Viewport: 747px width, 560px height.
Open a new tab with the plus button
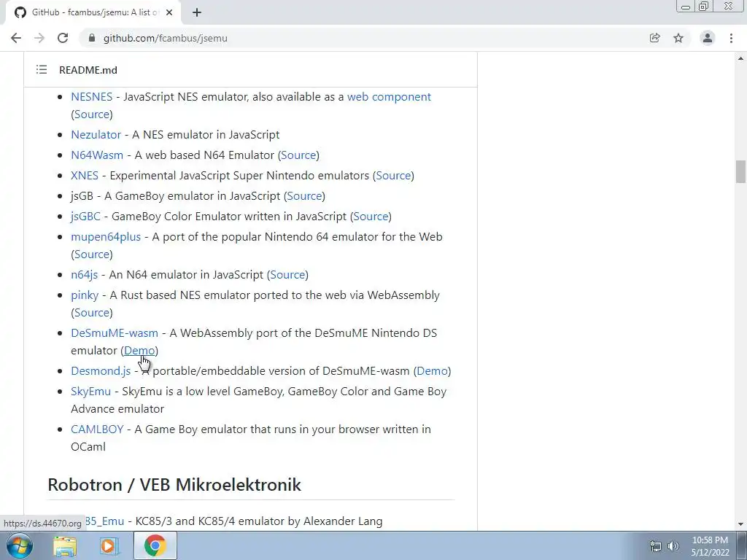coord(197,12)
